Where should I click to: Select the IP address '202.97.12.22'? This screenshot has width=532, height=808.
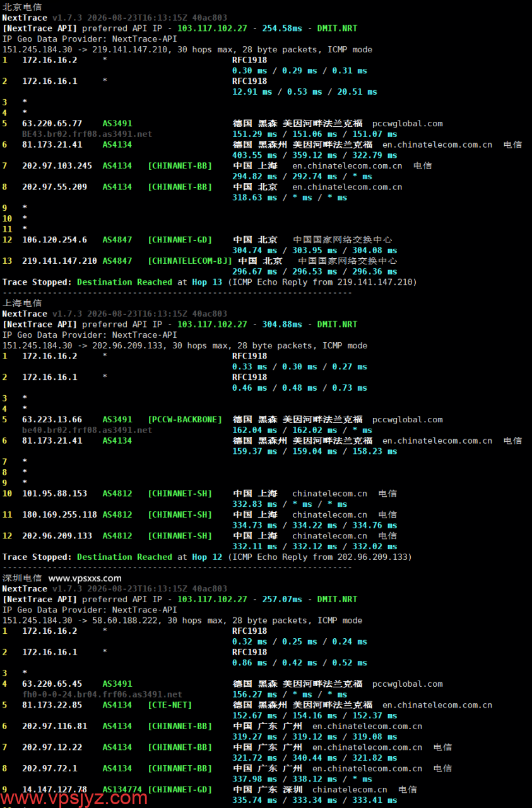point(52,747)
